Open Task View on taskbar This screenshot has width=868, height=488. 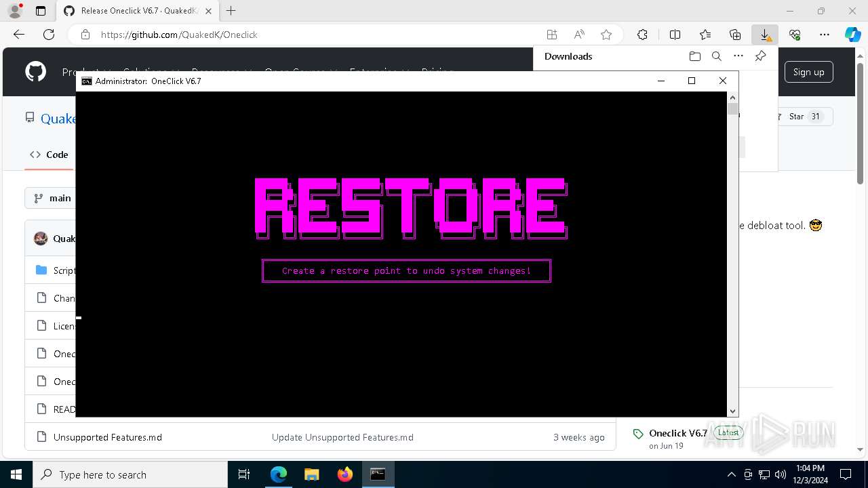click(x=244, y=474)
